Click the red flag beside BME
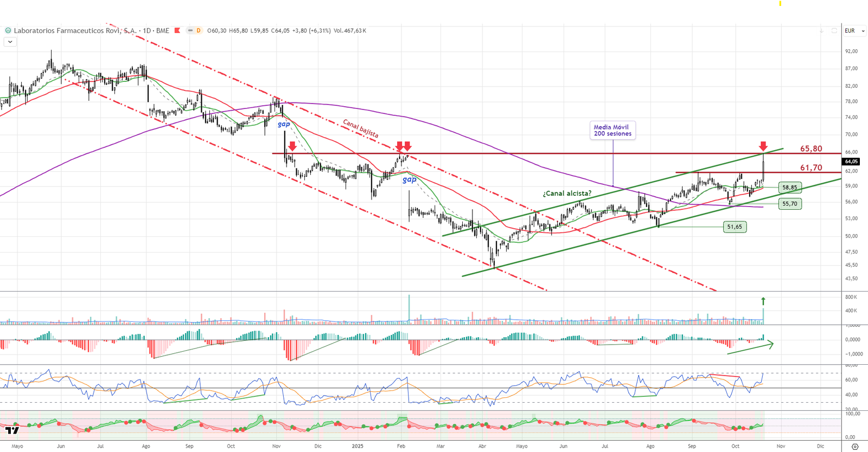This screenshot has width=868, height=452. (x=177, y=31)
